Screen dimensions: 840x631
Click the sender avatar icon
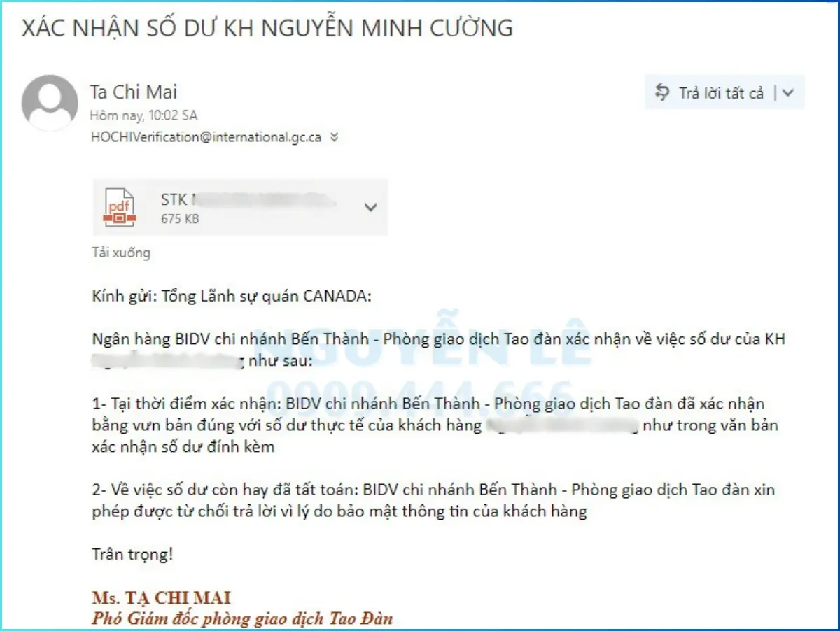tap(50, 103)
